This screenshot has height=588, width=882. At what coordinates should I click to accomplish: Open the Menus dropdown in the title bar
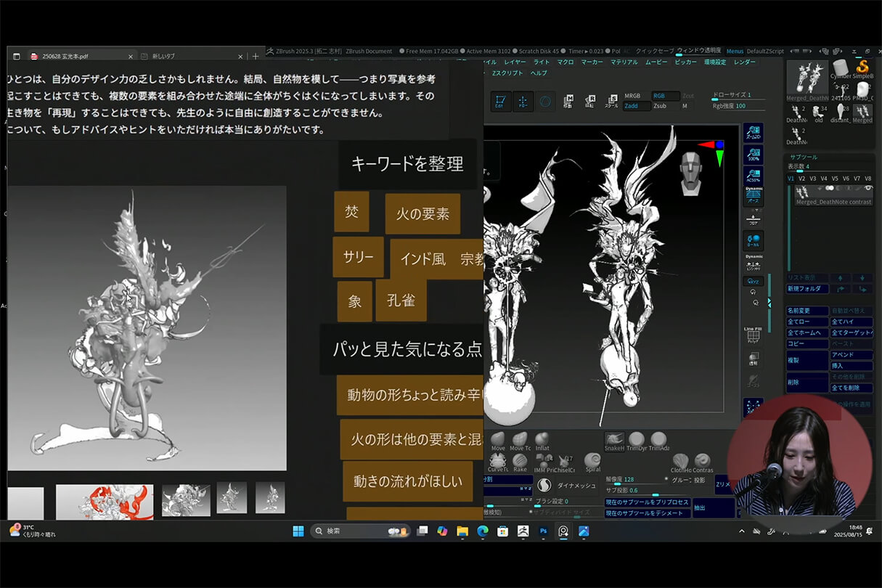pos(734,51)
